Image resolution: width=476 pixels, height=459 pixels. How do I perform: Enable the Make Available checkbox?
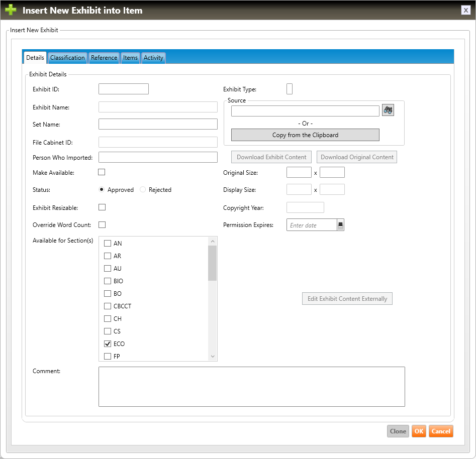click(102, 172)
